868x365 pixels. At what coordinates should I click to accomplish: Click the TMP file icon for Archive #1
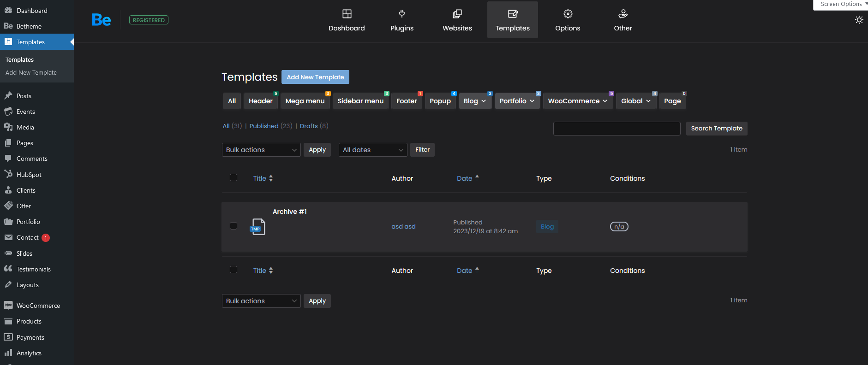(x=257, y=226)
